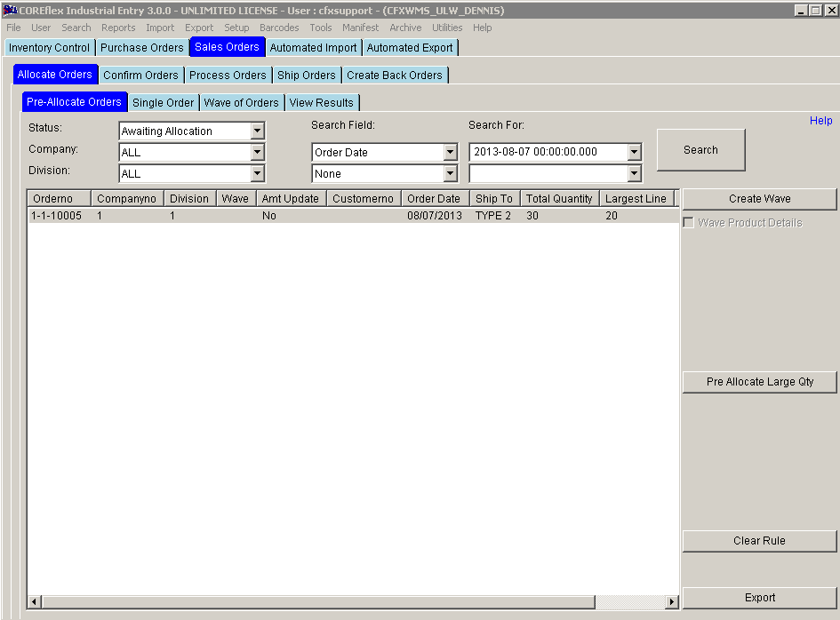
Task: Switch to the Wave of Orders tab
Action: 242,103
